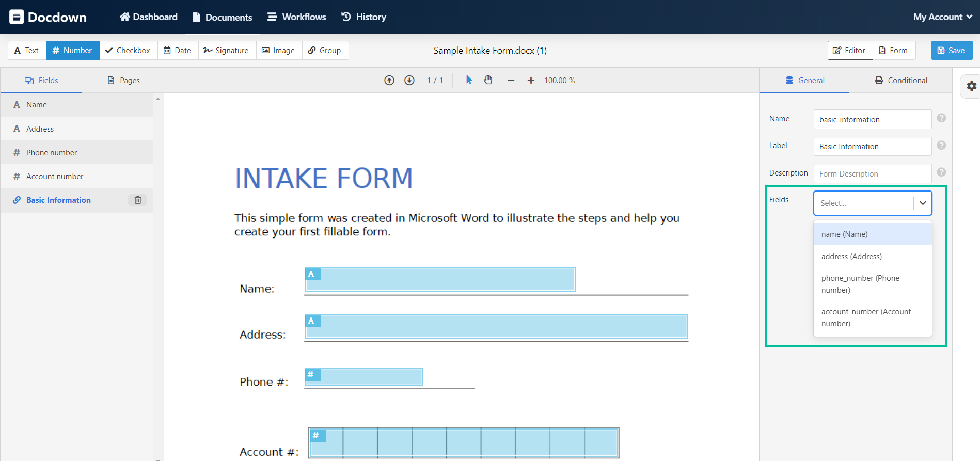Go to Workflows in the navigation bar

[x=296, y=17]
